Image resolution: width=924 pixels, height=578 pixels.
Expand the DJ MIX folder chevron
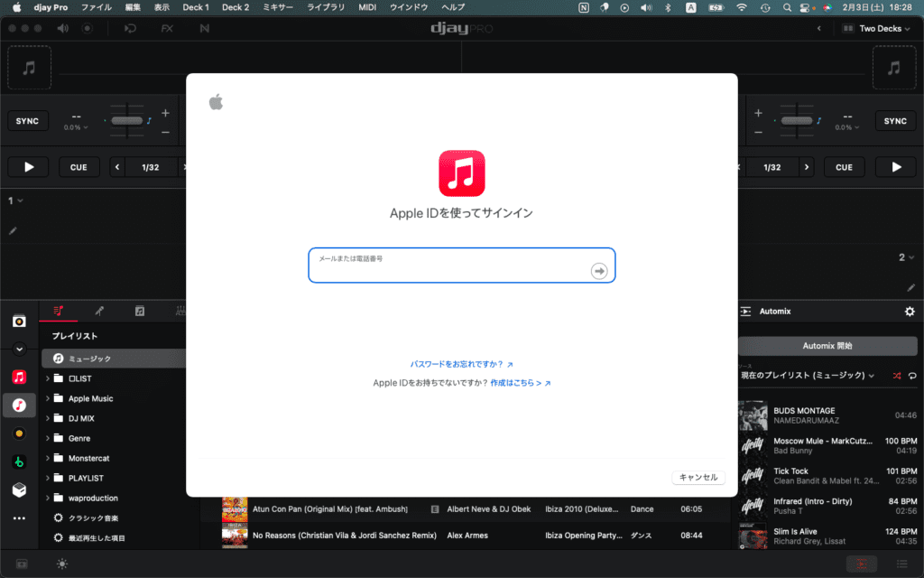tap(48, 418)
